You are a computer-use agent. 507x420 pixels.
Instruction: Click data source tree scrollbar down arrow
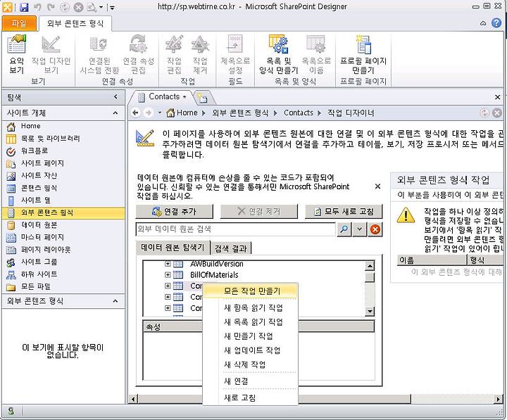tap(369, 311)
